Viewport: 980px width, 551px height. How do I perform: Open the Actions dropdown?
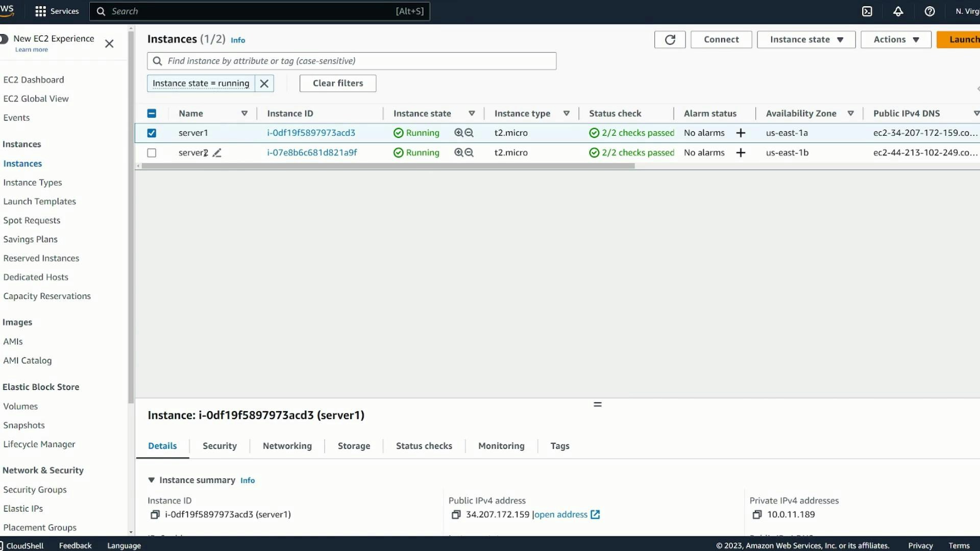point(895,39)
